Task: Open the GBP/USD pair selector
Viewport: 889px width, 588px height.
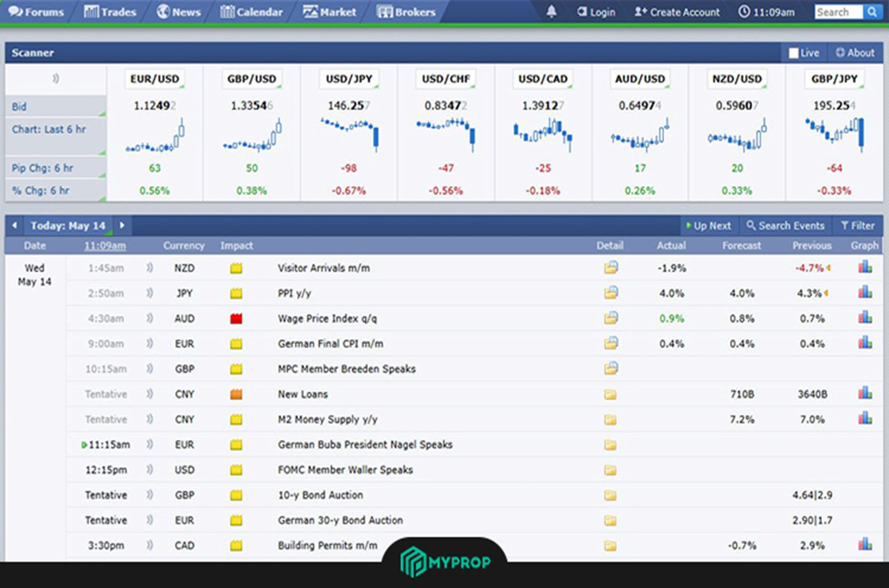Action: point(252,79)
